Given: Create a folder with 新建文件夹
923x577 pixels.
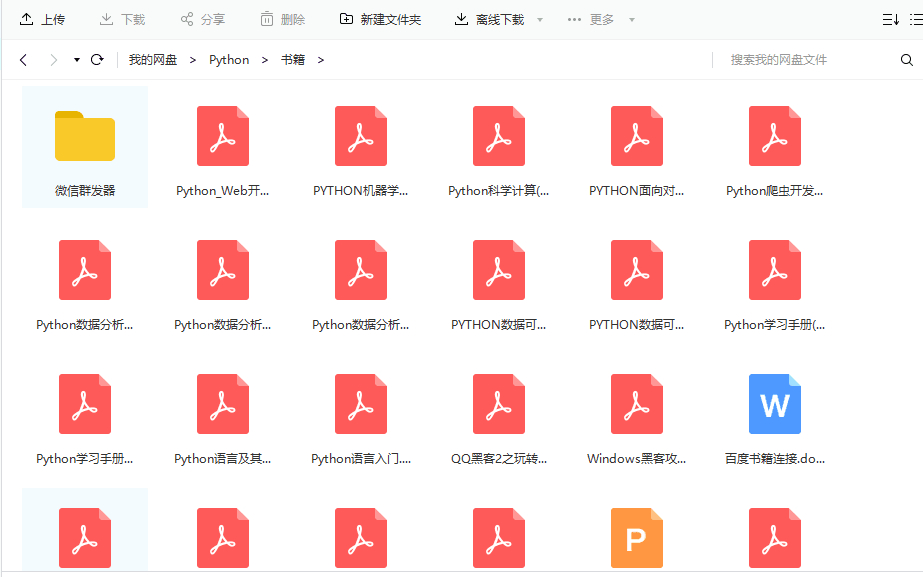Looking at the screenshot, I should pos(380,19).
